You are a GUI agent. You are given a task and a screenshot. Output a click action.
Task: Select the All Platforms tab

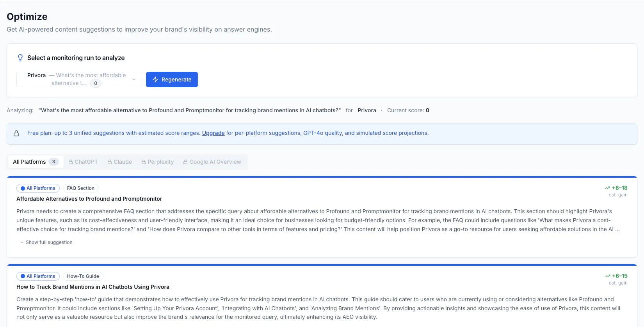(x=36, y=162)
